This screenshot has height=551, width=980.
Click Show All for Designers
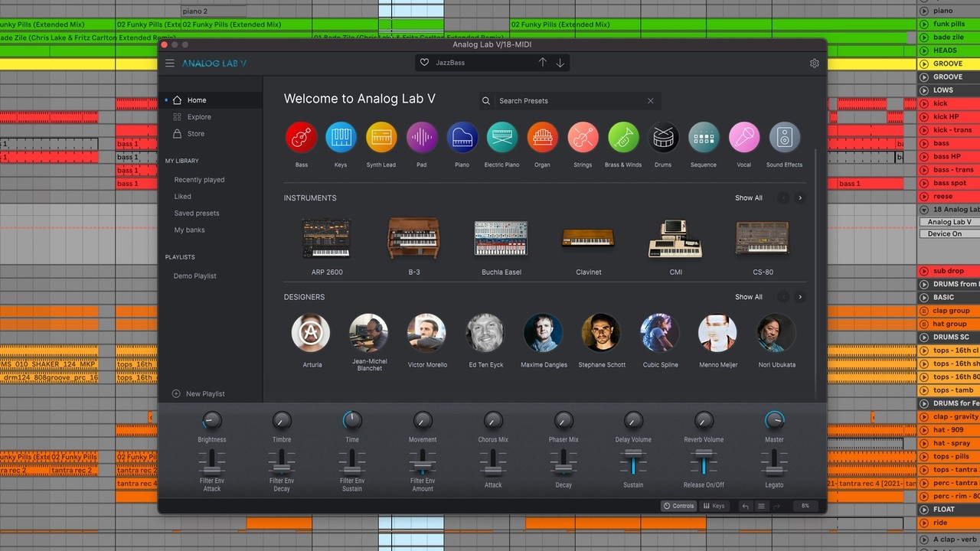click(x=748, y=297)
